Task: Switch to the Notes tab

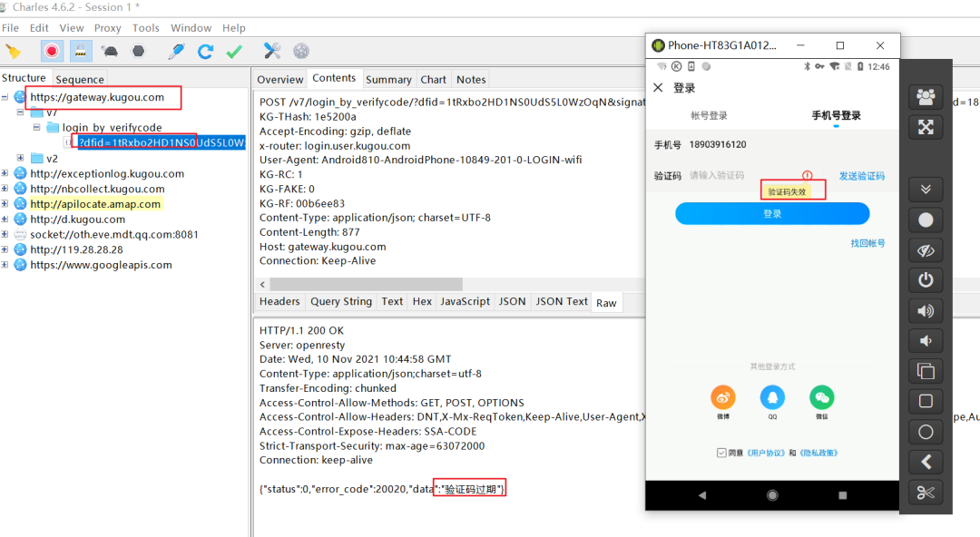Action: 471,80
